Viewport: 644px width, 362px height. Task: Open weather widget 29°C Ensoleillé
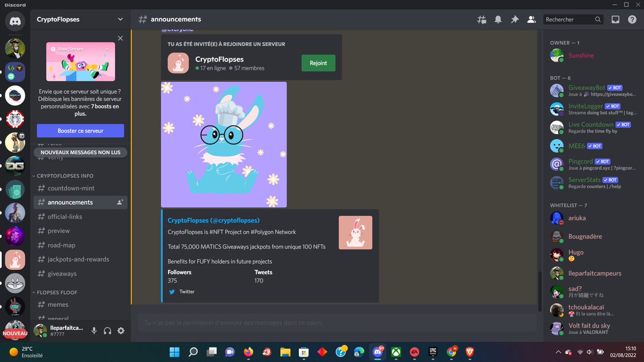coord(27,352)
